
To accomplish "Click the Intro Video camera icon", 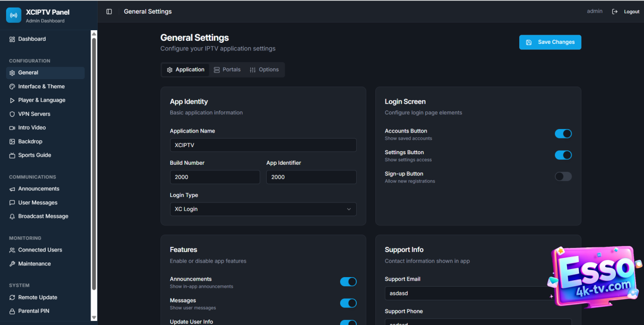I will (x=12, y=128).
